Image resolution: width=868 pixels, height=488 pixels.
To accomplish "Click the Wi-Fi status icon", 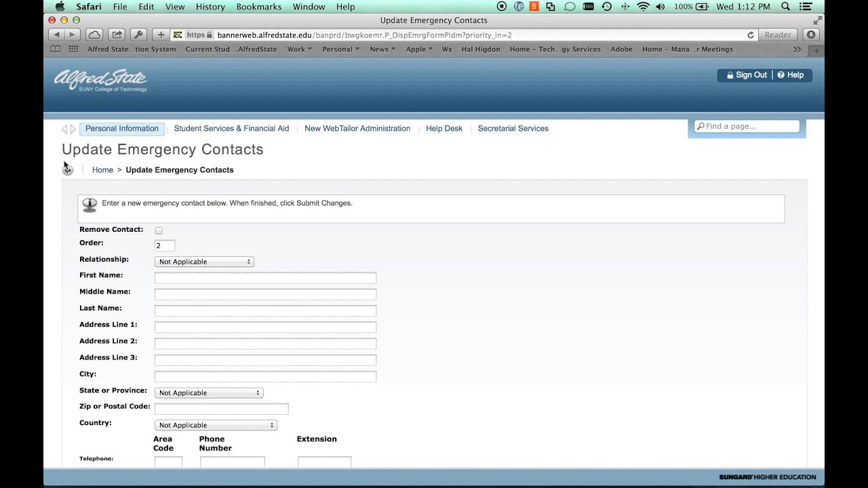I will click(x=643, y=7).
